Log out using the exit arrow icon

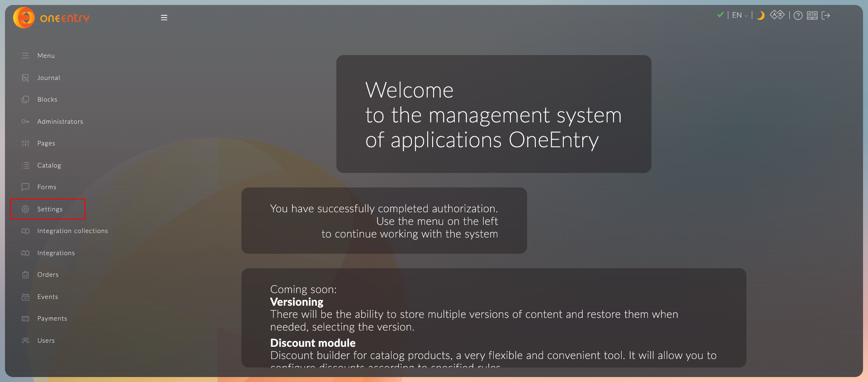[x=826, y=15]
